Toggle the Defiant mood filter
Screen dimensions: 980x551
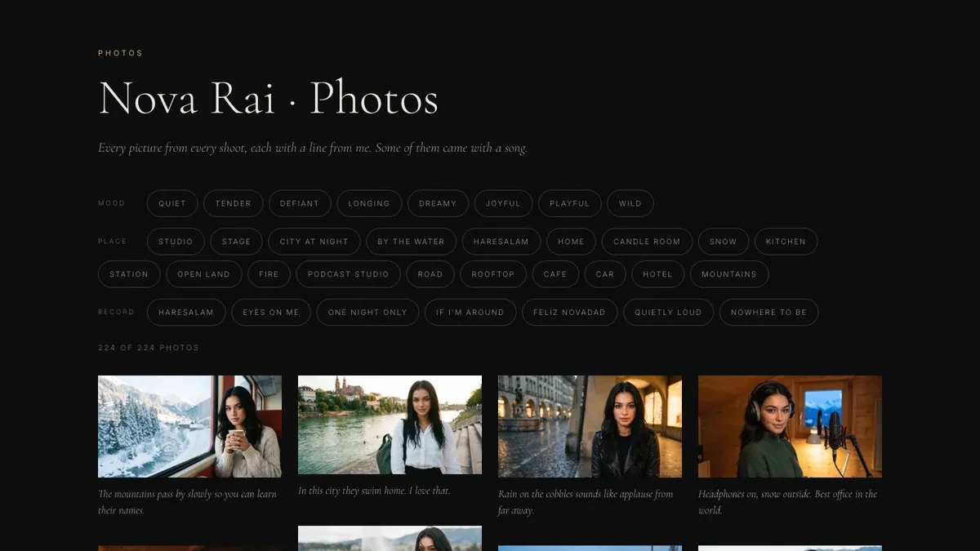pyautogui.click(x=300, y=203)
